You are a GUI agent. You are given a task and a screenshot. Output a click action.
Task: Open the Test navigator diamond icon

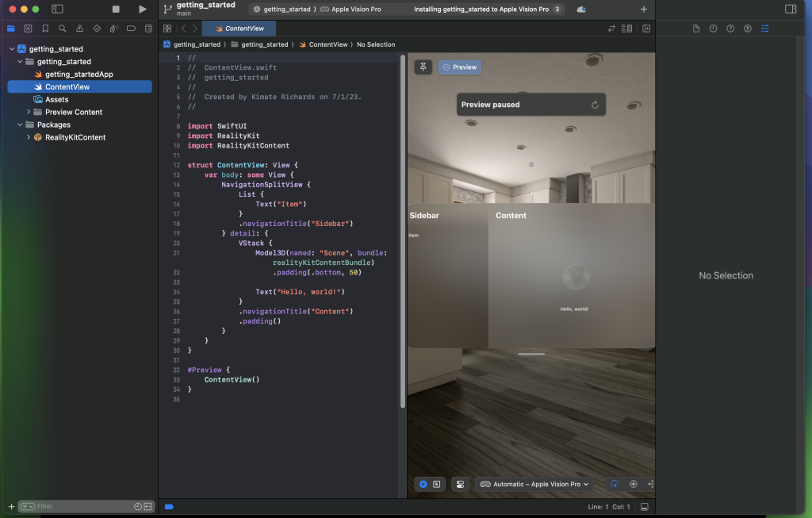[97, 28]
